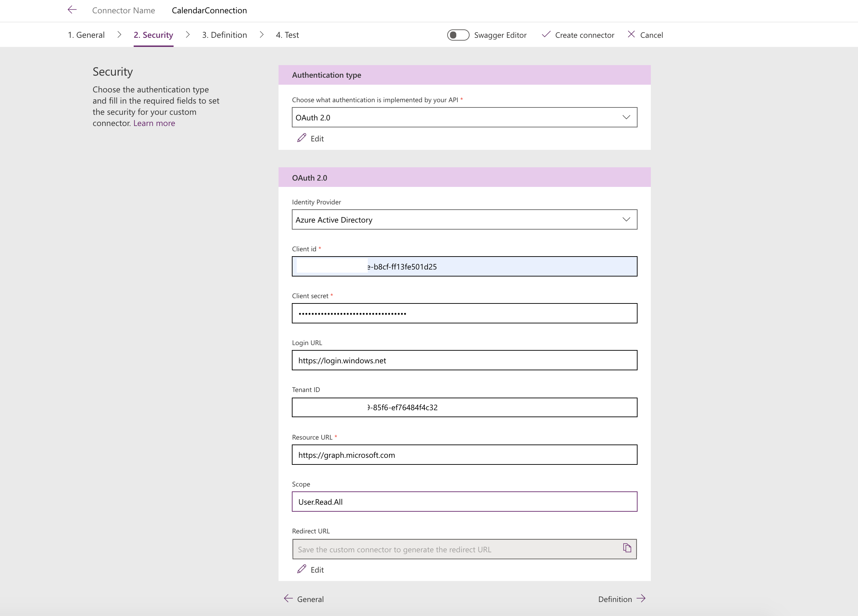Open the 4. Test tab
Screen dimensions: 858x616
(x=287, y=35)
